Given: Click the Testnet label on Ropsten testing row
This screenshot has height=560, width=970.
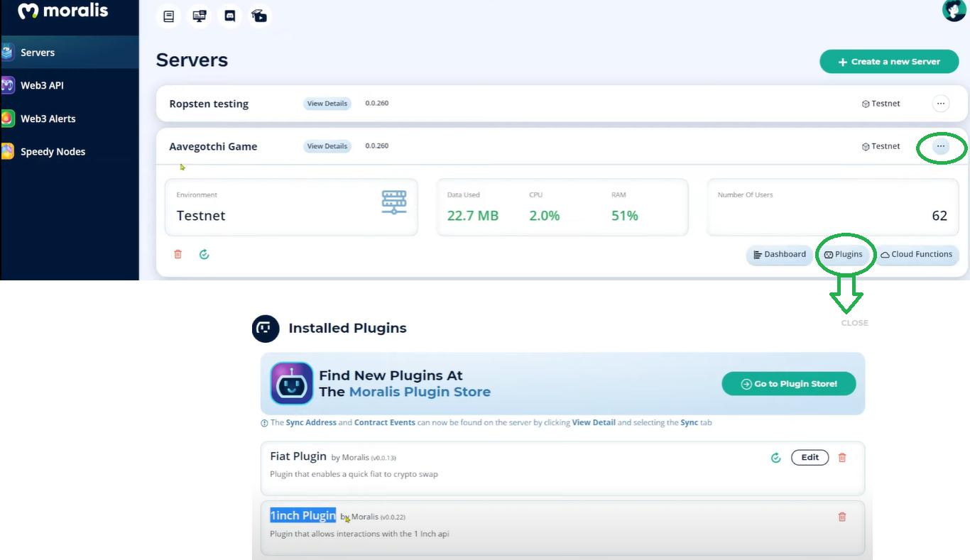Looking at the screenshot, I should pos(881,104).
